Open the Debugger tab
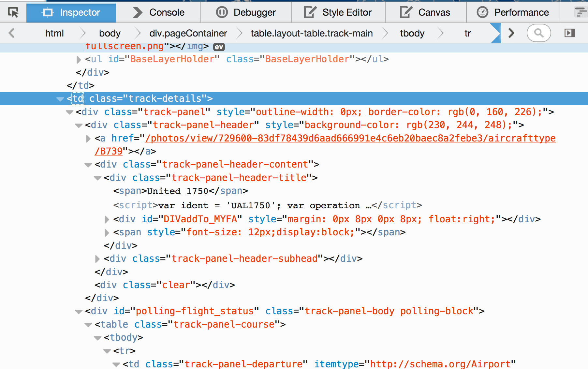This screenshot has height=369, width=588. [246, 12]
